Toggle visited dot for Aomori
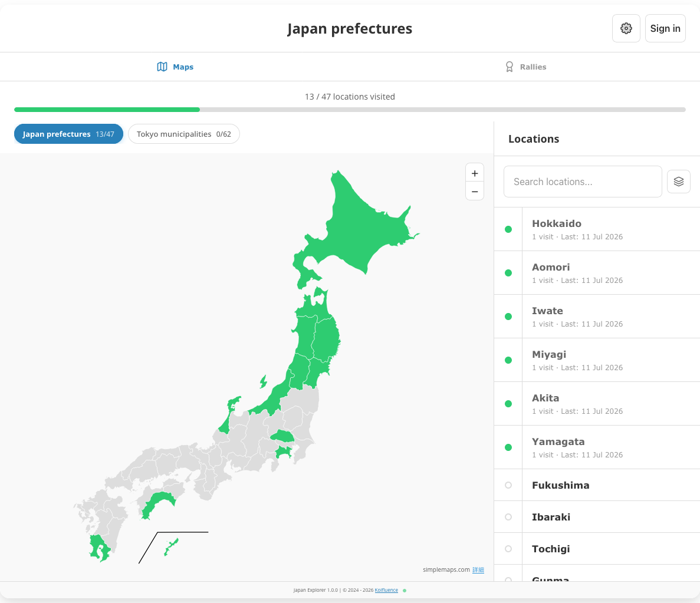Image resolution: width=700 pixels, height=603 pixels. tap(508, 273)
